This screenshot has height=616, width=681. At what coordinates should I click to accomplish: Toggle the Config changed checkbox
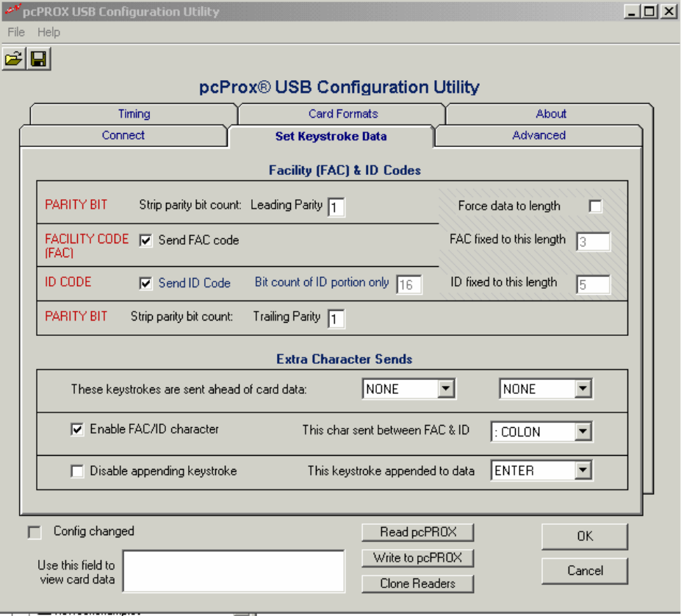tap(35, 532)
